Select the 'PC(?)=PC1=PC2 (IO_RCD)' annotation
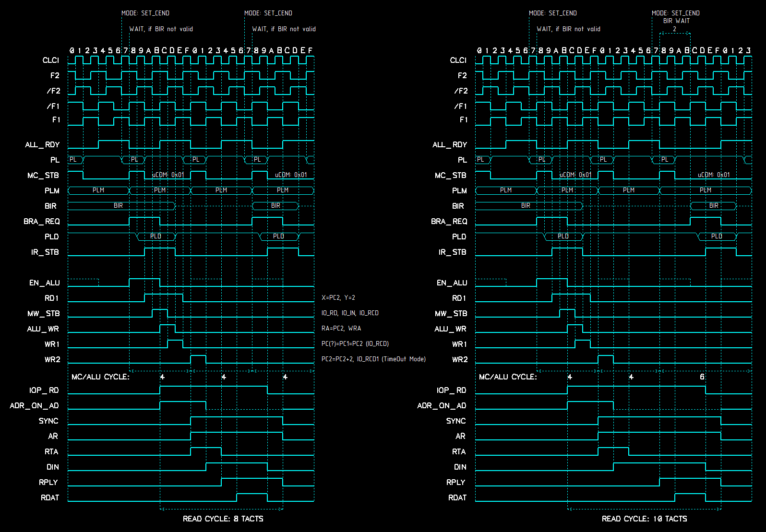This screenshot has width=766, height=532. [355, 344]
